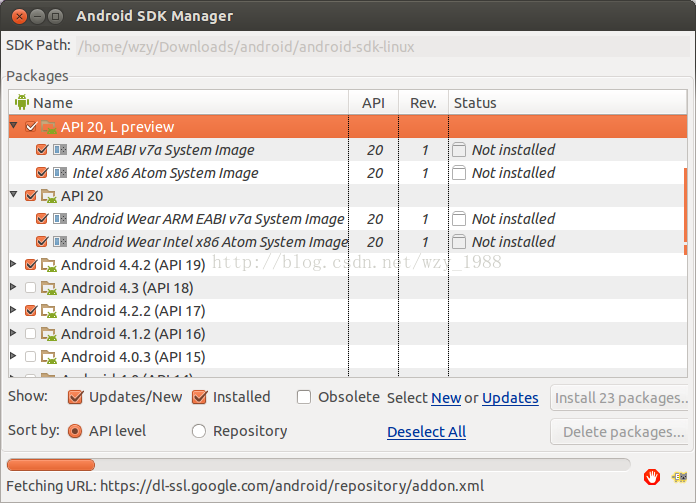Check Android 4.3 (API 18) checkbox
Screen dimensions: 696x503
(31, 288)
